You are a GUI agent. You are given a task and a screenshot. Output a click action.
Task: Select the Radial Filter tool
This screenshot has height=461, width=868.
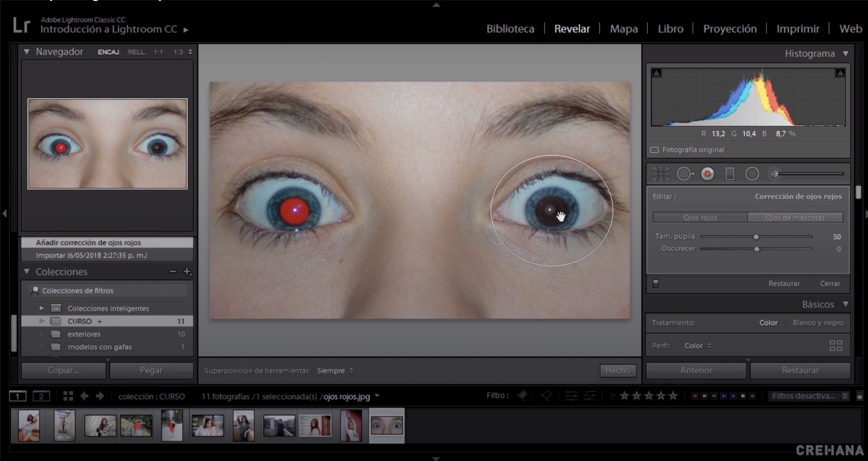[x=752, y=174]
